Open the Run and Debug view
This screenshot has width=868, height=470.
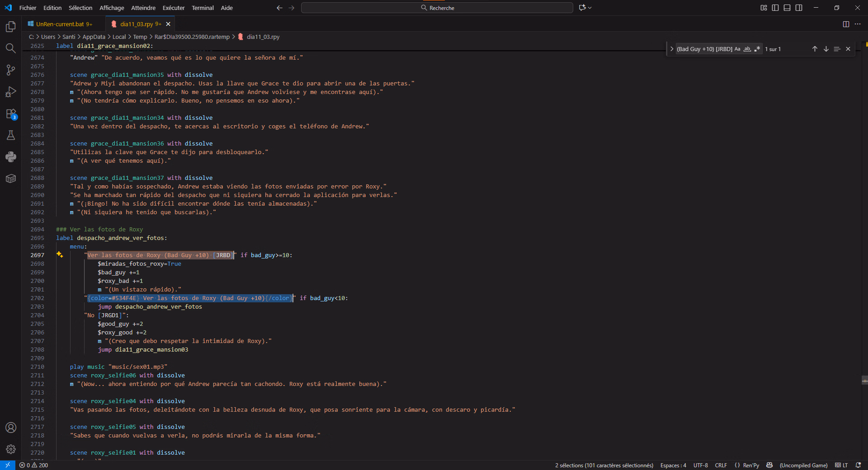point(11,92)
